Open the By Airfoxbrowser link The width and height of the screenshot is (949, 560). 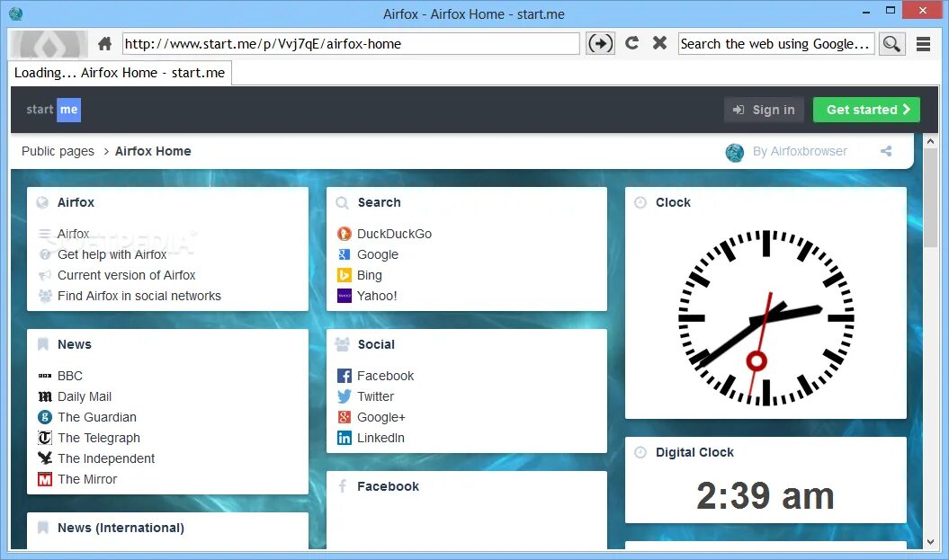800,151
